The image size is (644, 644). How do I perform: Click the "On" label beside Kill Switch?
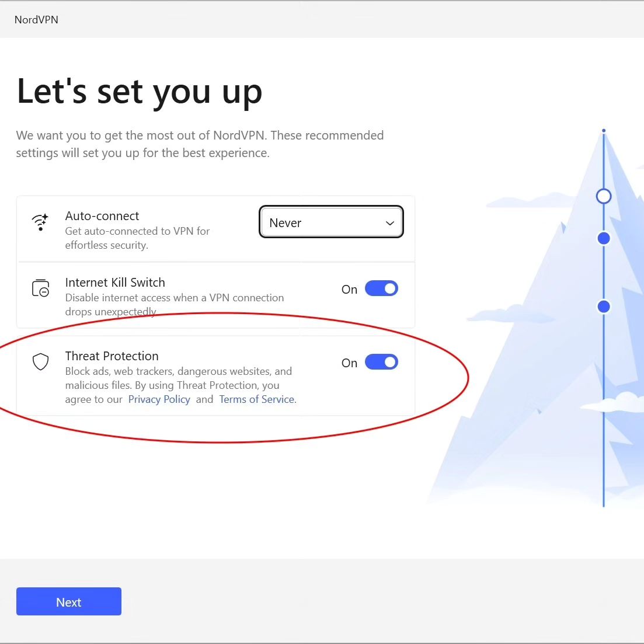tap(349, 290)
